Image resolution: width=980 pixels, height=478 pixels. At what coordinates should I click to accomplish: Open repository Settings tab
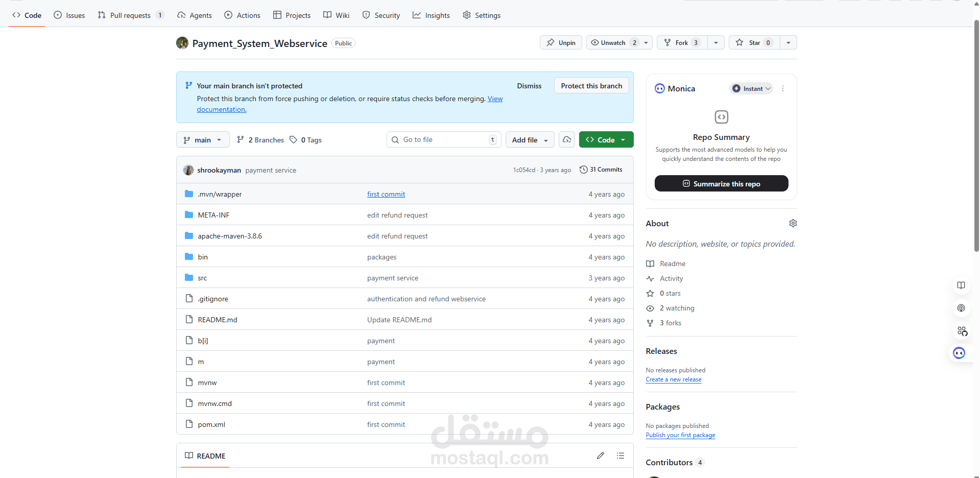pyautogui.click(x=482, y=15)
